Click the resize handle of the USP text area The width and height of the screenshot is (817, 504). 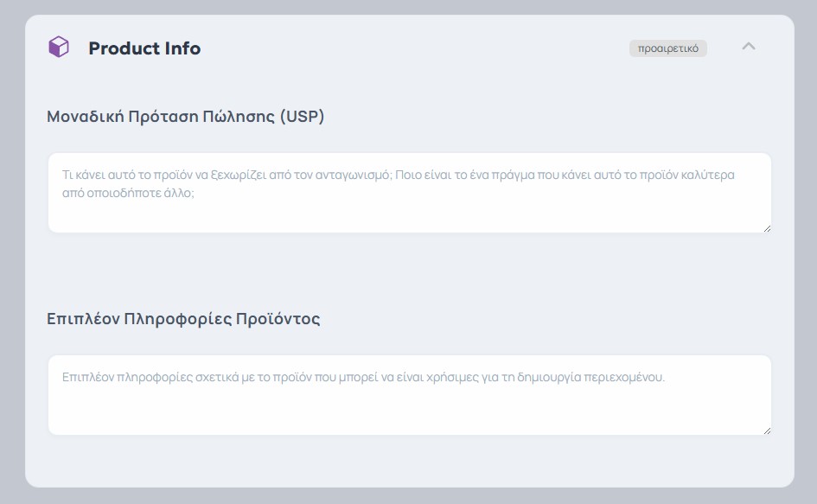pyautogui.click(x=767, y=228)
